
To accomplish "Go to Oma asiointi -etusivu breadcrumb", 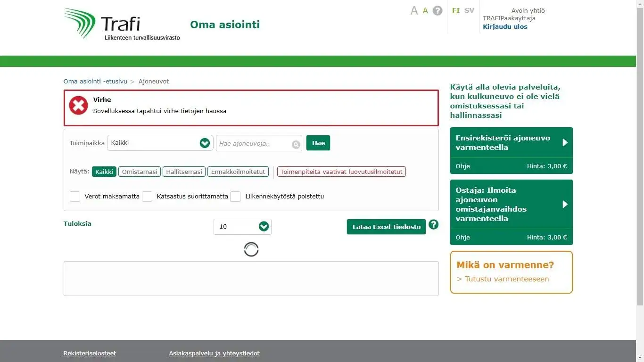I will pos(95,82).
